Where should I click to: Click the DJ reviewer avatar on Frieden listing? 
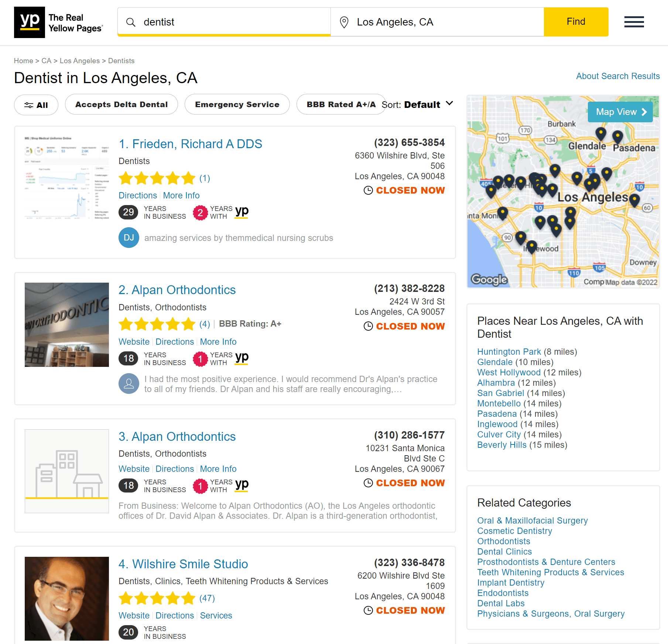pos(129,238)
